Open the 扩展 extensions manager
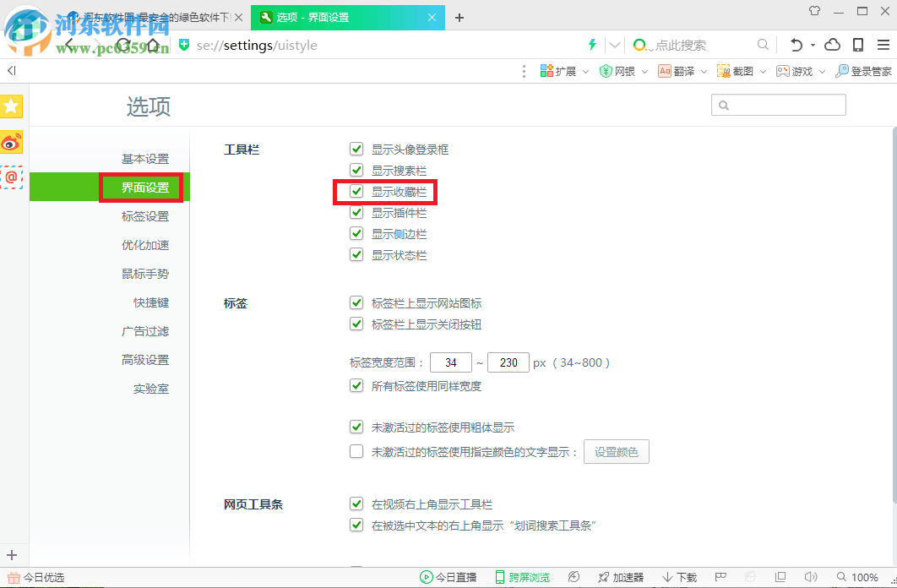The width and height of the screenshot is (897, 588). point(563,71)
